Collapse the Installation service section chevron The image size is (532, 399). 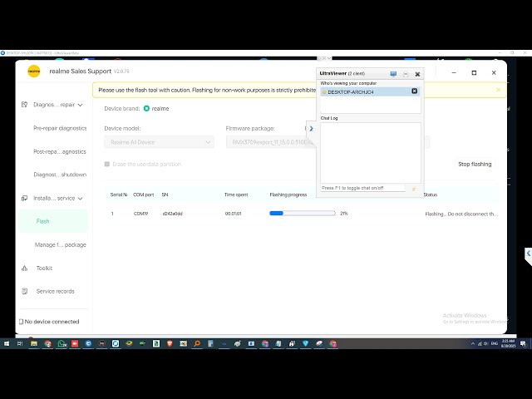pyautogui.click(x=80, y=199)
